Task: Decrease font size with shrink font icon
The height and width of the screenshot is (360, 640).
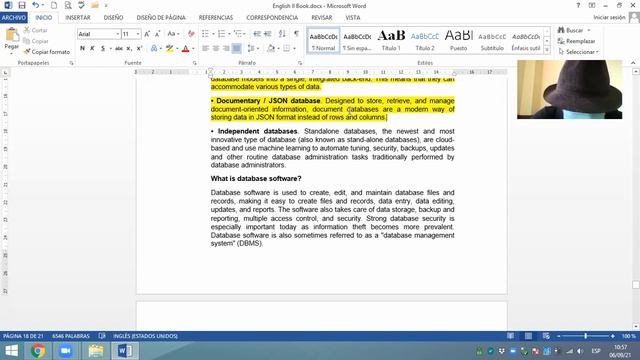Action: point(157,34)
